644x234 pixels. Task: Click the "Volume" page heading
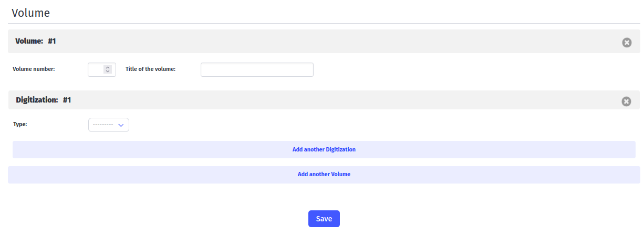[30, 13]
